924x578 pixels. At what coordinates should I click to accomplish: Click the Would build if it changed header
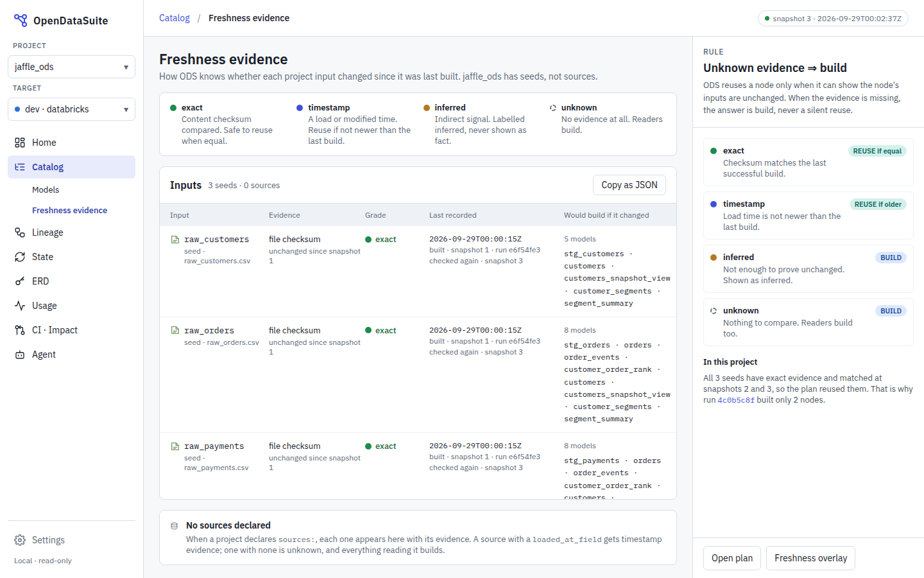click(606, 216)
